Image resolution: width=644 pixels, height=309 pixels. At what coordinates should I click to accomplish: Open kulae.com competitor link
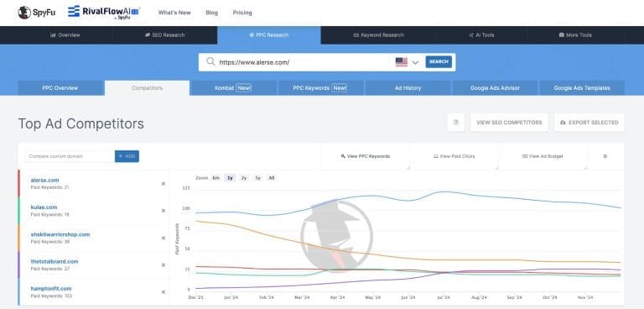click(44, 207)
